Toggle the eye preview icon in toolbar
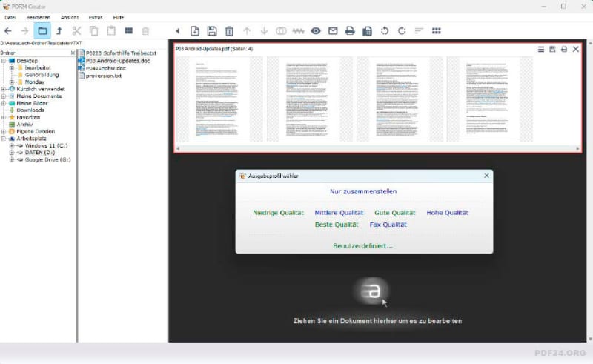This screenshot has height=364, width=593. point(316,31)
